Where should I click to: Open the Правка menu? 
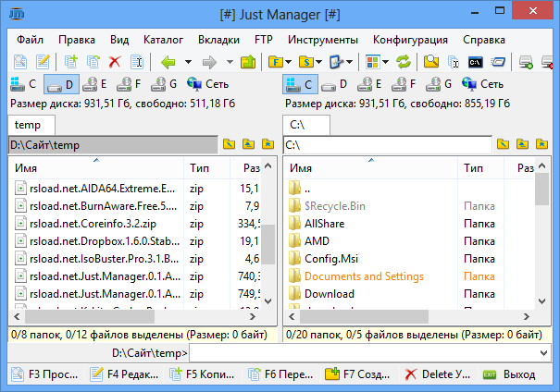click(x=77, y=40)
